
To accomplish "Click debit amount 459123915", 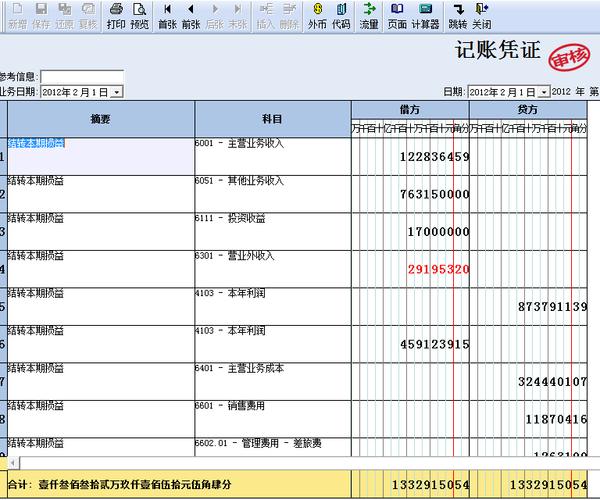I will click(x=435, y=344).
